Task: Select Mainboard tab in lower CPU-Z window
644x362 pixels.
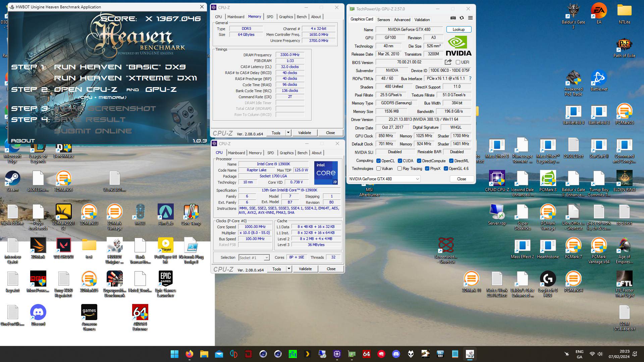Action: coord(236,153)
